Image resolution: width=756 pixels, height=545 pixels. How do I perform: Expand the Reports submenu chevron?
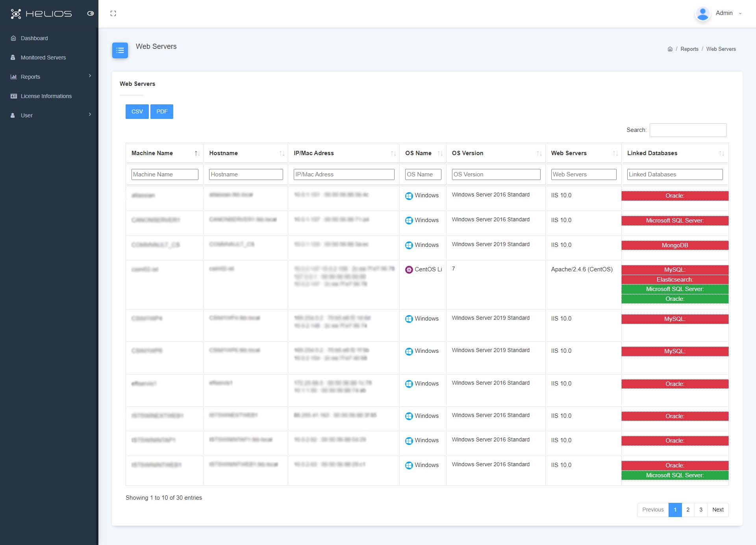point(90,76)
